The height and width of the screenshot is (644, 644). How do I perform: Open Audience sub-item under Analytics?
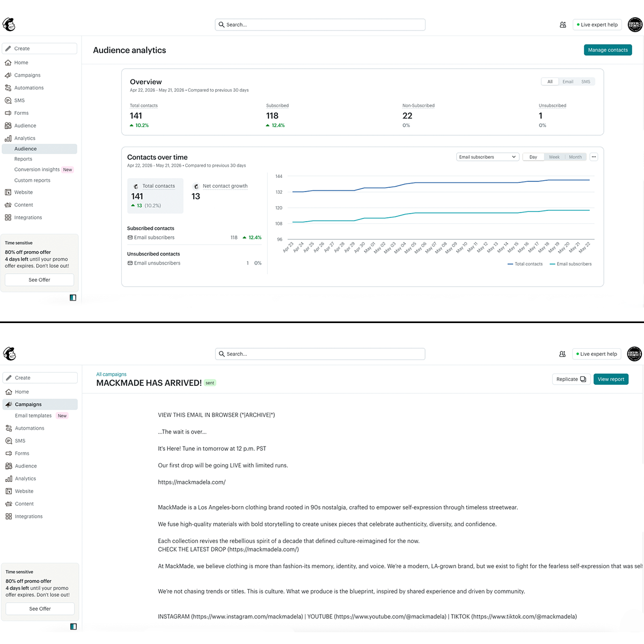tap(40, 149)
